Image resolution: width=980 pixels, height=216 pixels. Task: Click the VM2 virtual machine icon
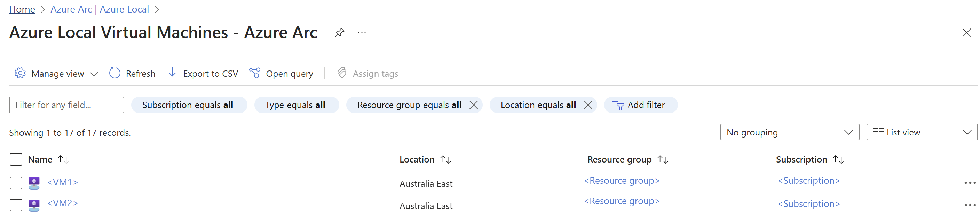pos(34,205)
